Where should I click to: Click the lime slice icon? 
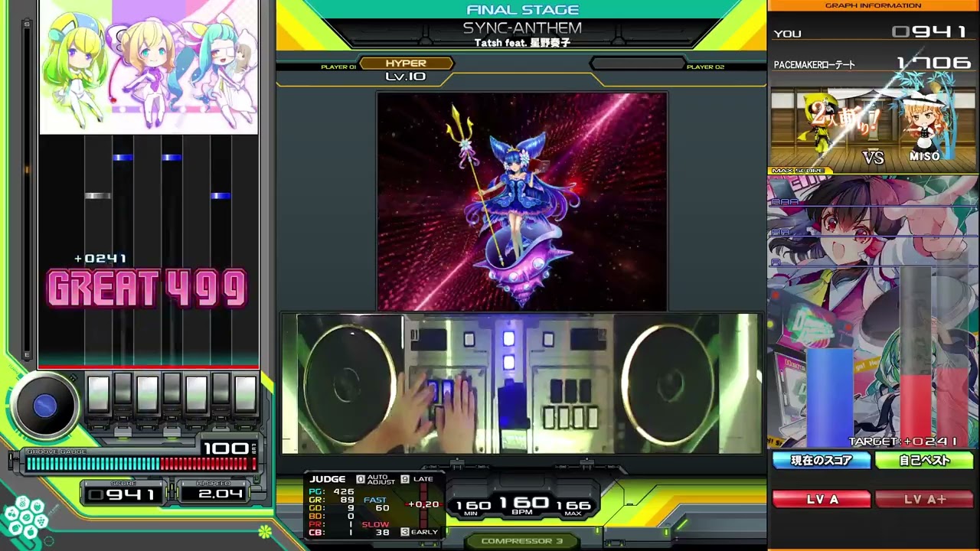pyautogui.click(x=265, y=530)
